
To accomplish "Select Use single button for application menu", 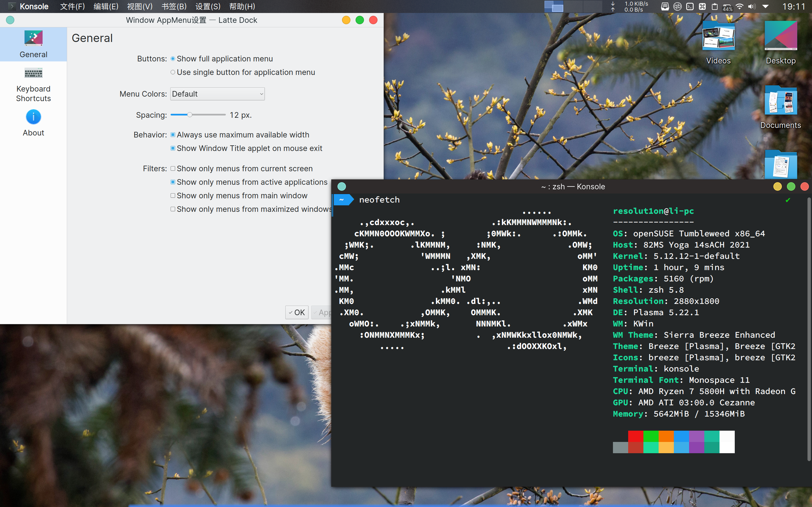I will click(x=173, y=72).
